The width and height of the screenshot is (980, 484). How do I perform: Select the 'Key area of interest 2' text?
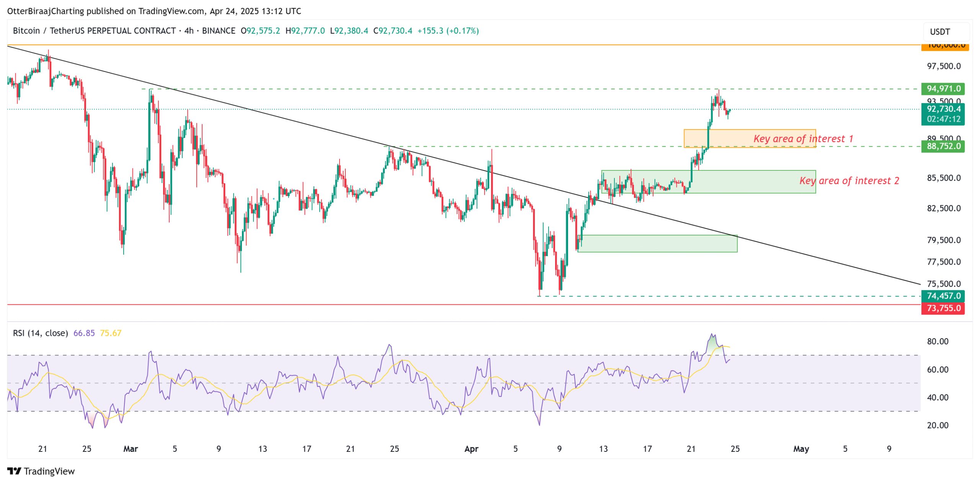(x=849, y=181)
